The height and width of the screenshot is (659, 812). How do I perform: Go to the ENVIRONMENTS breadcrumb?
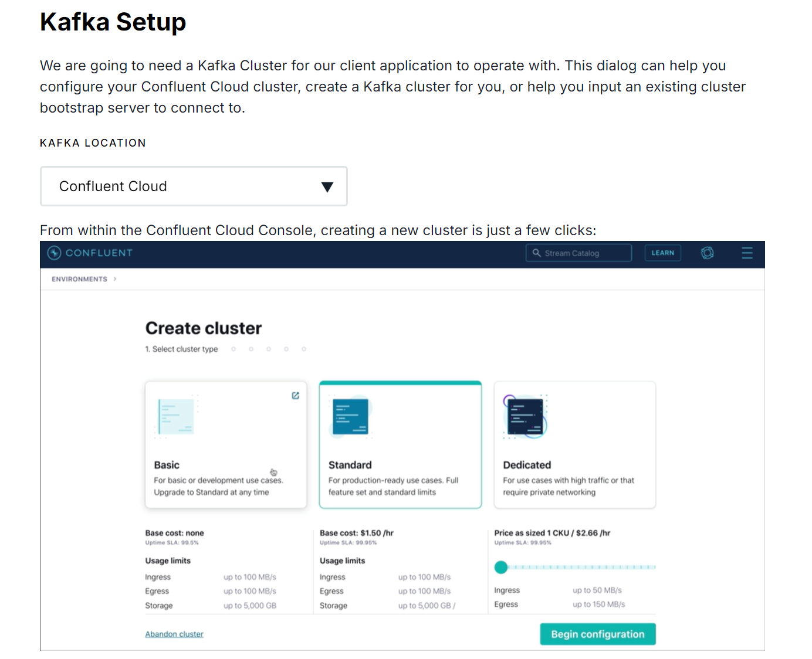point(79,279)
